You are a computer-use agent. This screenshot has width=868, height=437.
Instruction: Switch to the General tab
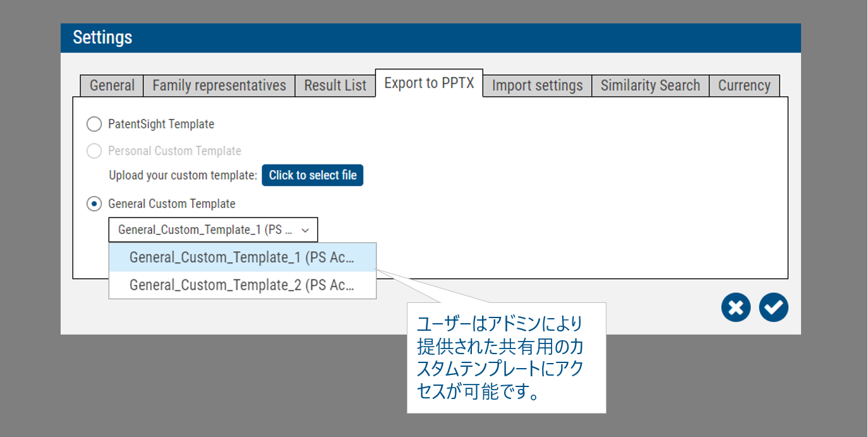tap(112, 85)
